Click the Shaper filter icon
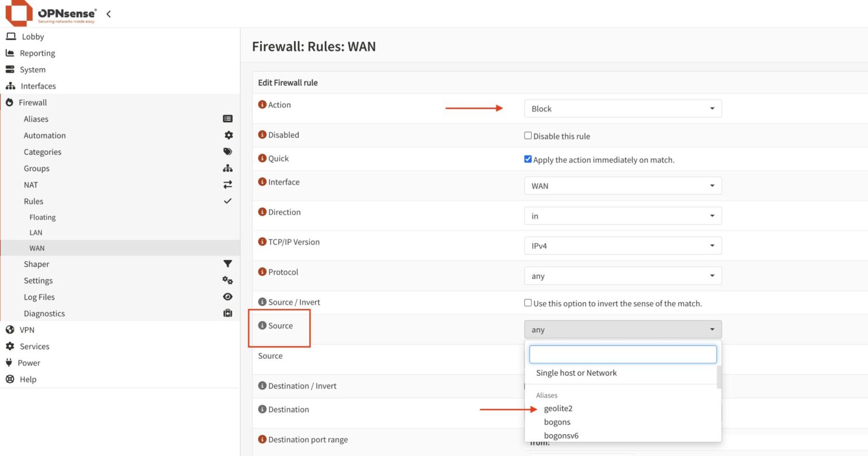This screenshot has width=868, height=456. tap(227, 263)
